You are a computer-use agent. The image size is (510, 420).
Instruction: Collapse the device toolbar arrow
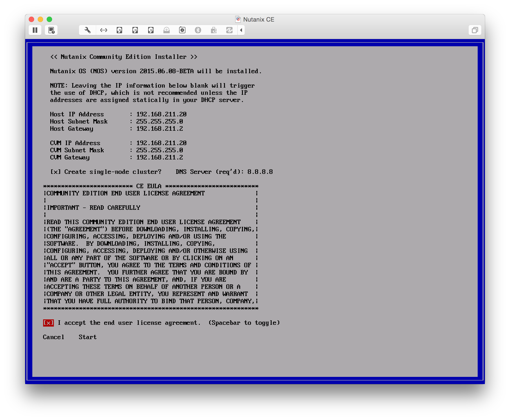click(241, 30)
